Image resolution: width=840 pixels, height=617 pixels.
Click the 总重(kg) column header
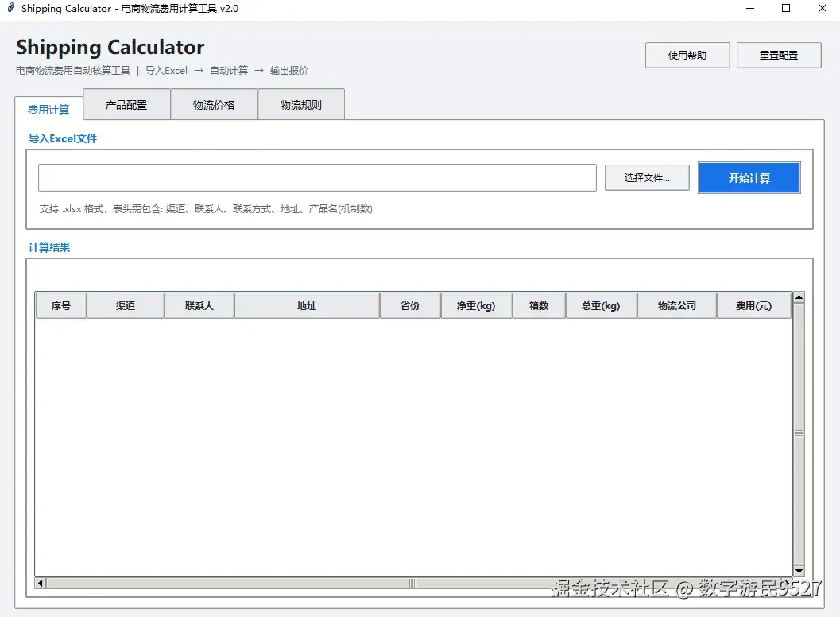602,305
